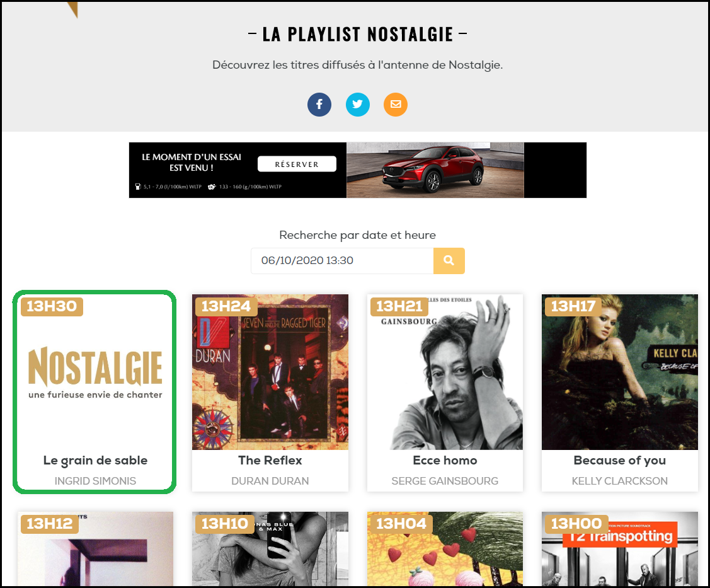Image resolution: width=710 pixels, height=588 pixels.
Task: Open the Duran Duran album cover
Action: click(x=270, y=372)
